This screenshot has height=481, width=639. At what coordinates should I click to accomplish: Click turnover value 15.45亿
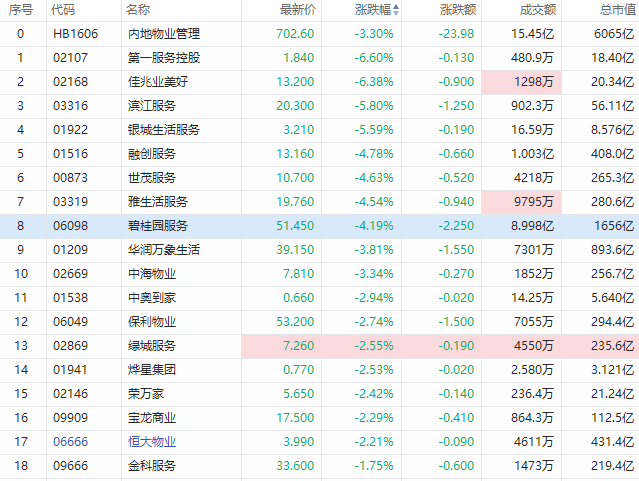[533, 33]
